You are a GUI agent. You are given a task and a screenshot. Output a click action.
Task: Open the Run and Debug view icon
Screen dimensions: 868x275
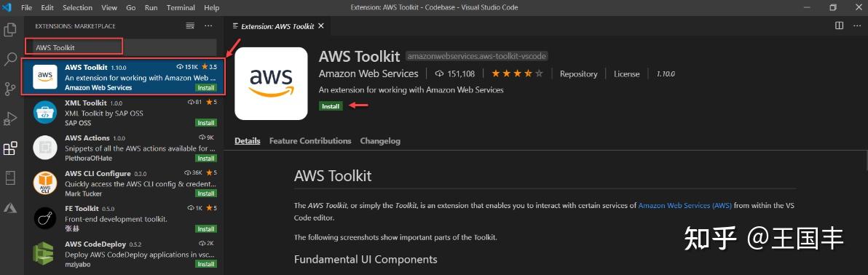10,118
